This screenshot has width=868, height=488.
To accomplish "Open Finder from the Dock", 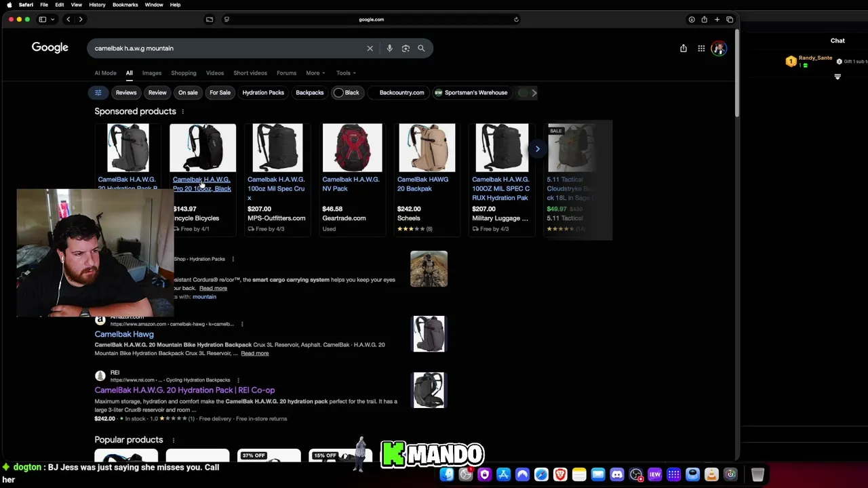I will pos(447,474).
